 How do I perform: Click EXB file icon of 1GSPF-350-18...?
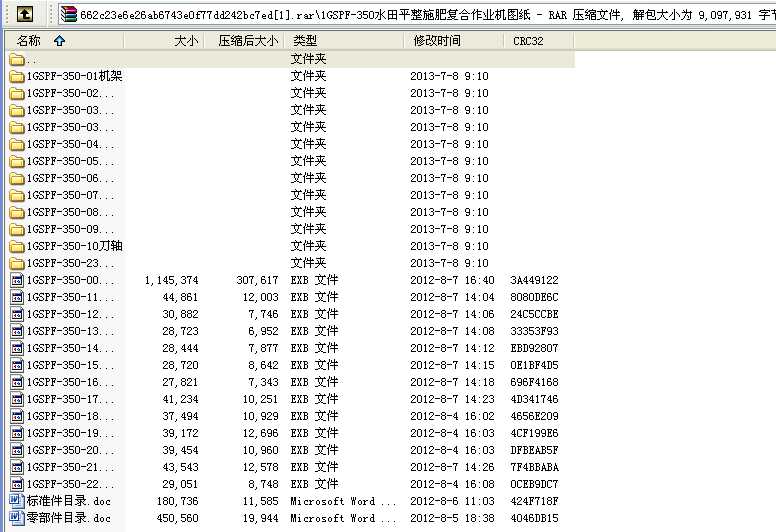click(x=17, y=416)
